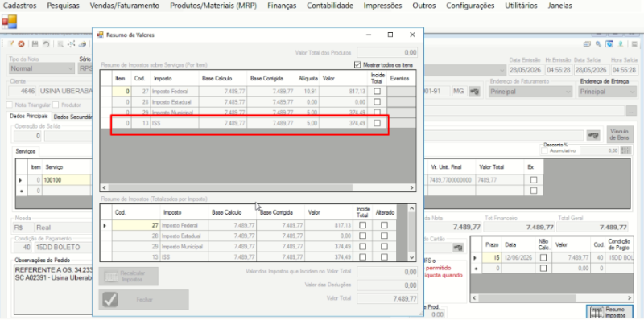Toggle Mostrar todos os itens checkbox
644x320 pixels.
(357, 65)
